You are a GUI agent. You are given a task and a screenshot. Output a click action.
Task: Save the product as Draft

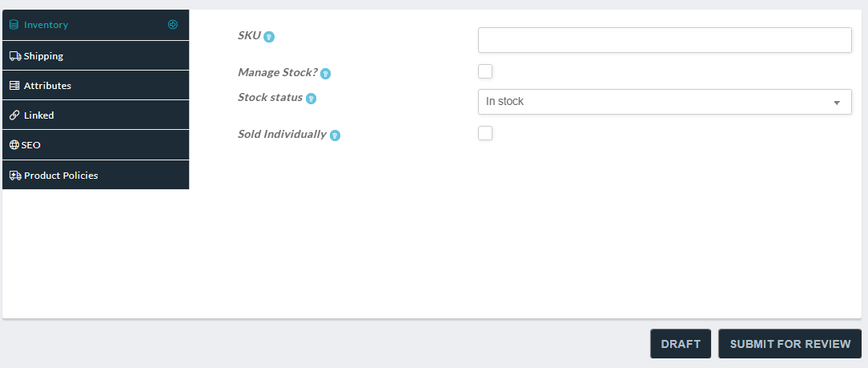[x=681, y=344]
